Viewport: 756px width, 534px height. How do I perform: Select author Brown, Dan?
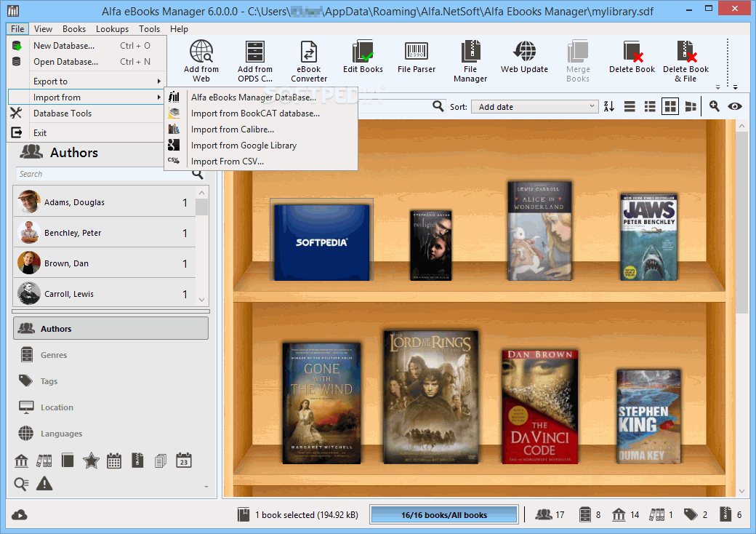point(105,263)
